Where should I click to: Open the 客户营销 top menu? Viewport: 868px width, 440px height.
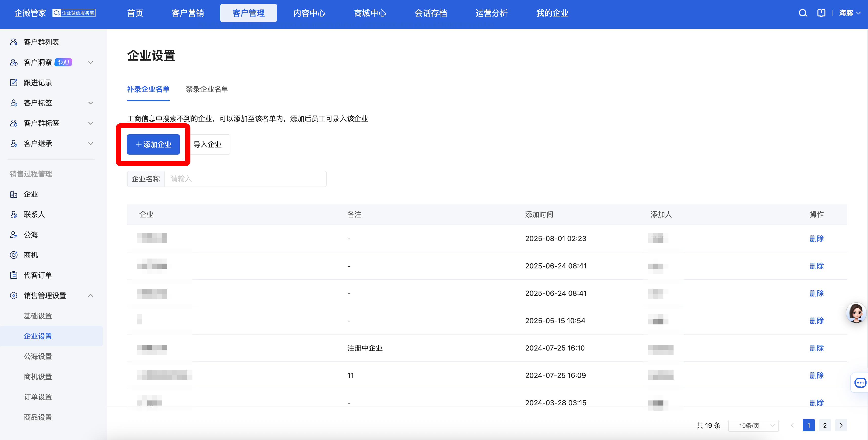pyautogui.click(x=188, y=13)
